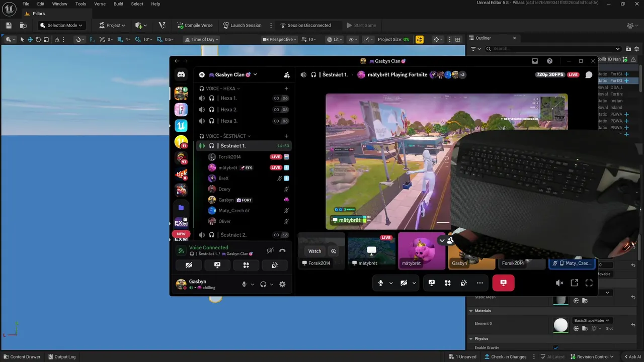Share screen from Discord voice panel
This screenshot has height=362, width=644.
pyautogui.click(x=217, y=265)
